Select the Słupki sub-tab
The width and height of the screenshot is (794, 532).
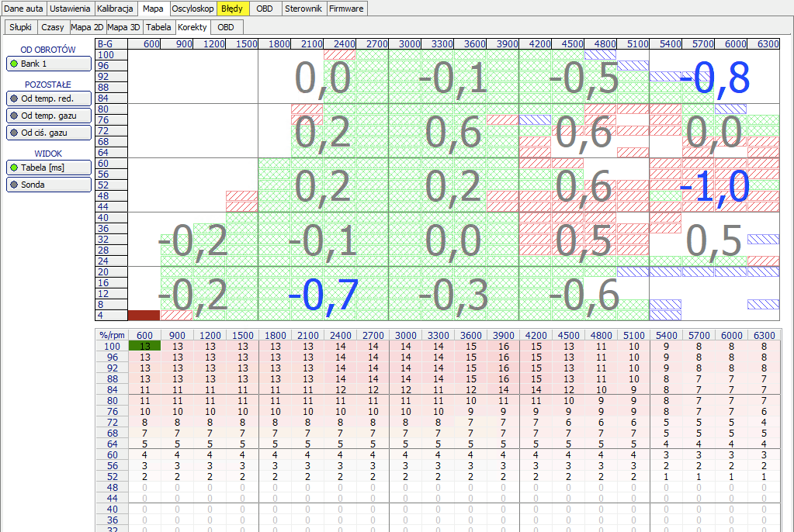click(21, 27)
